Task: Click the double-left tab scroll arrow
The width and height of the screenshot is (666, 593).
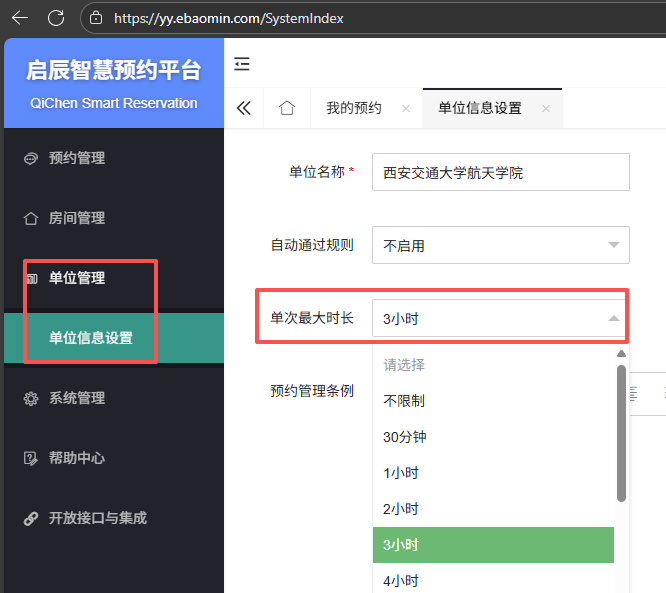Action: (243, 108)
